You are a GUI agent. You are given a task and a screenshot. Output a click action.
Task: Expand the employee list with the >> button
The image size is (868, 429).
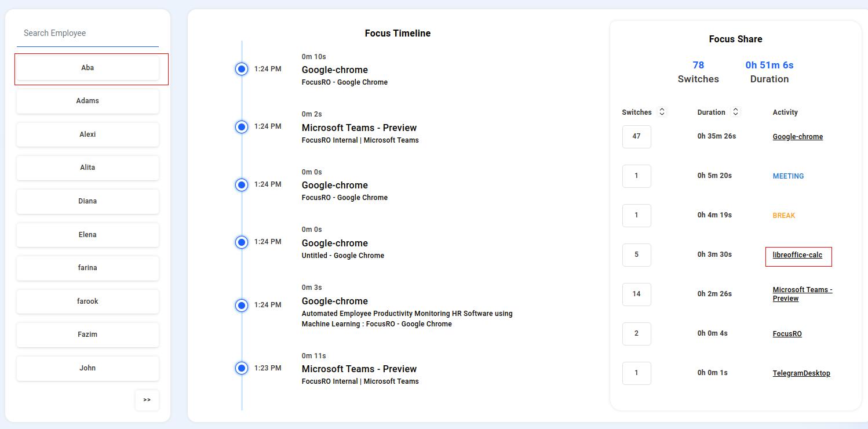point(147,400)
